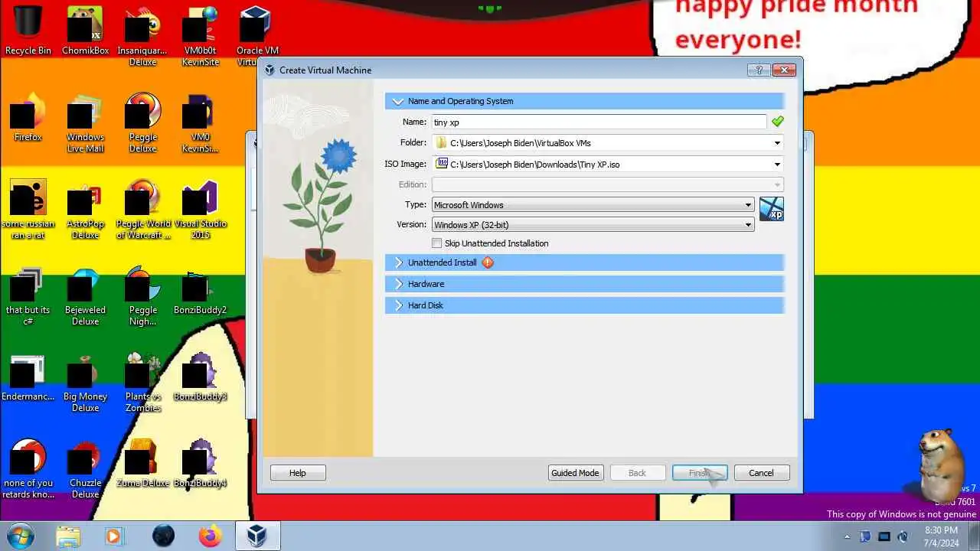Select the Oracle VM VirtualBox desktop icon

point(257,36)
